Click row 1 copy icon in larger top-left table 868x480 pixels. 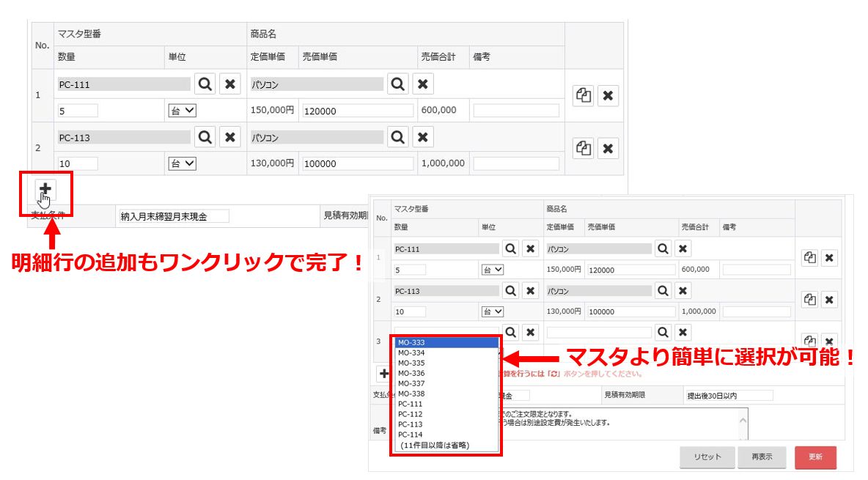tap(584, 96)
